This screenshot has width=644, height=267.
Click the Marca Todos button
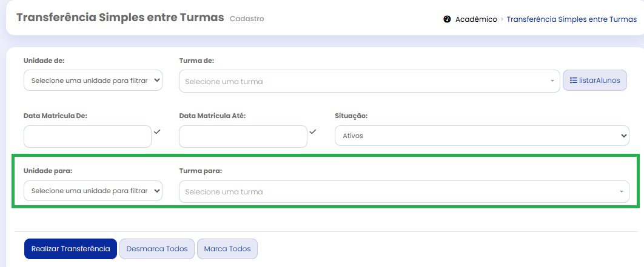(x=227, y=249)
